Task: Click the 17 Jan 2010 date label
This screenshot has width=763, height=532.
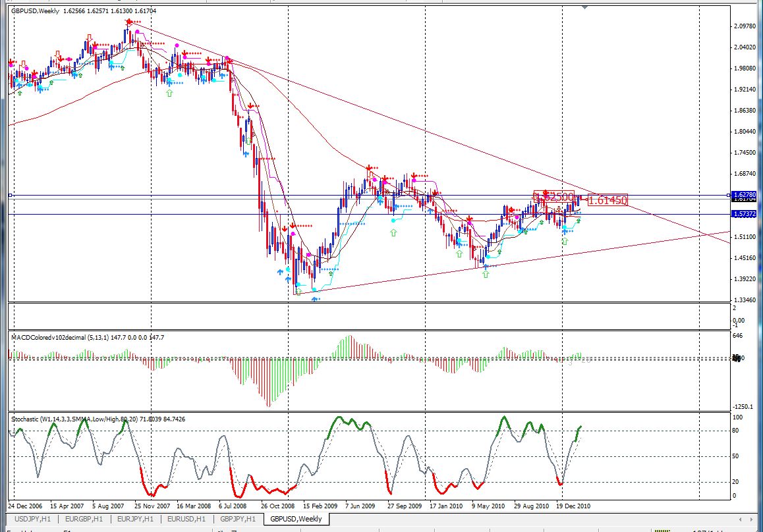Action: click(x=445, y=506)
